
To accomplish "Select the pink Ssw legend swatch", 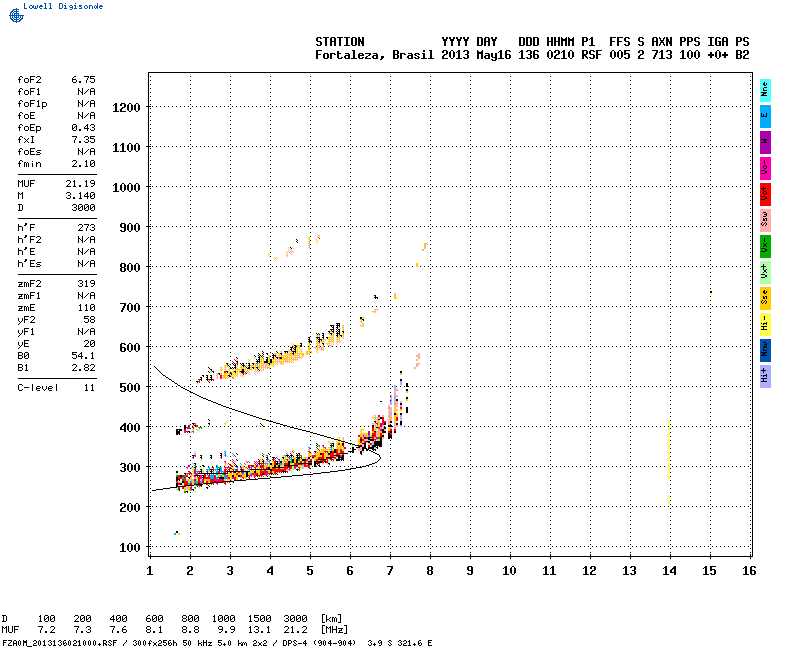I will [x=765, y=220].
